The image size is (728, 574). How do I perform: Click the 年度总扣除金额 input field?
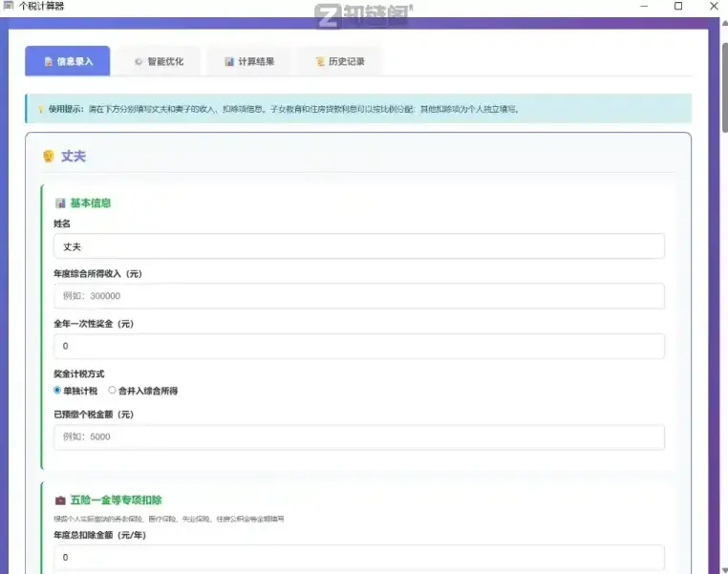click(x=359, y=558)
